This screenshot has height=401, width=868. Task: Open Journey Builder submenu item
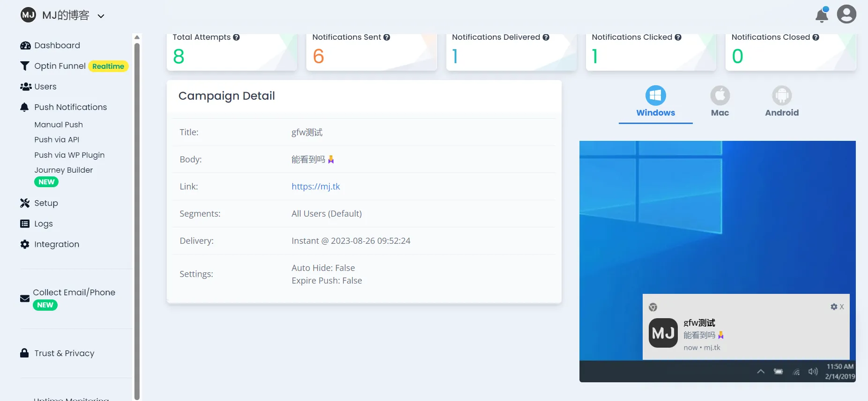64,170
